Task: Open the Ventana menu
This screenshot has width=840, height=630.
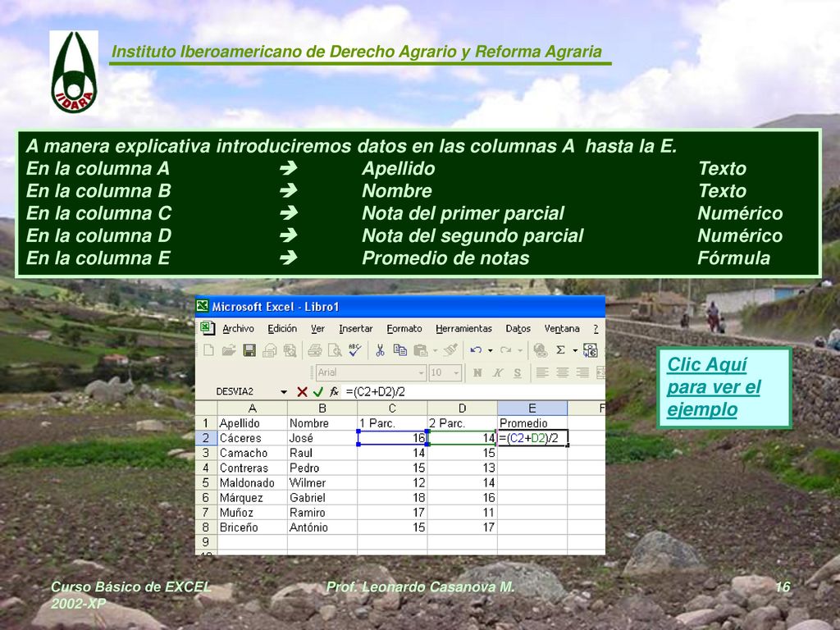Action: [562, 328]
